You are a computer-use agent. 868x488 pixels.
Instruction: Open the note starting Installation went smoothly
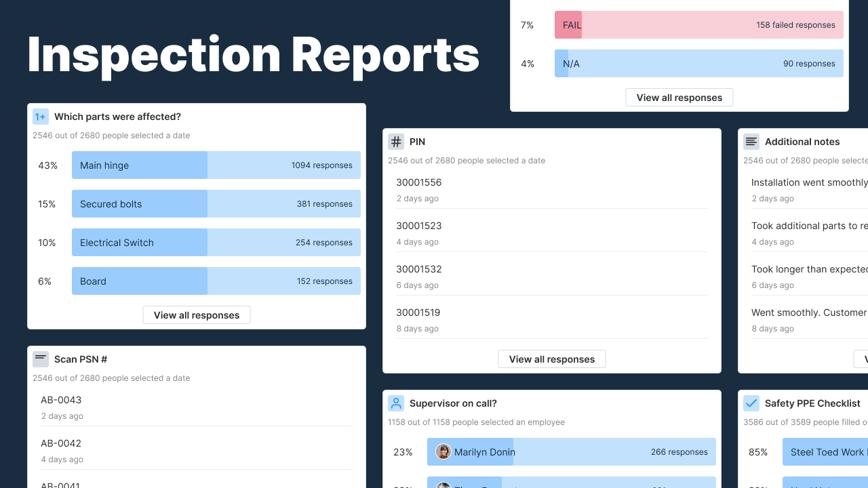pos(807,182)
